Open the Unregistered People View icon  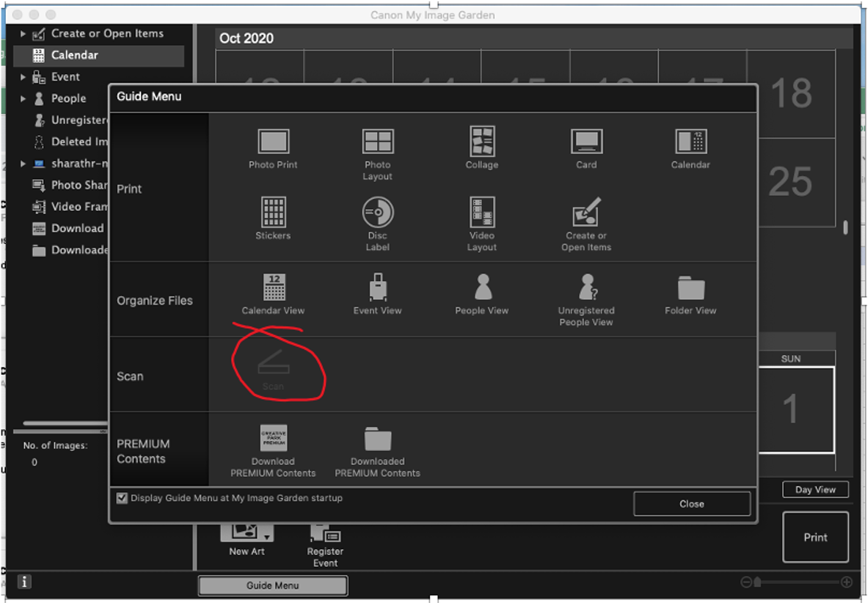click(x=586, y=288)
